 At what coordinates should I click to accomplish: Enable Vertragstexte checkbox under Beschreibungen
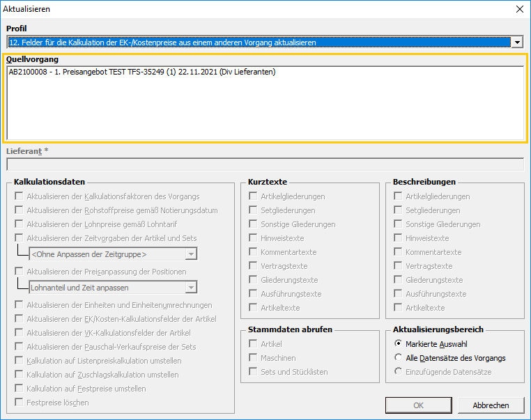click(x=398, y=266)
